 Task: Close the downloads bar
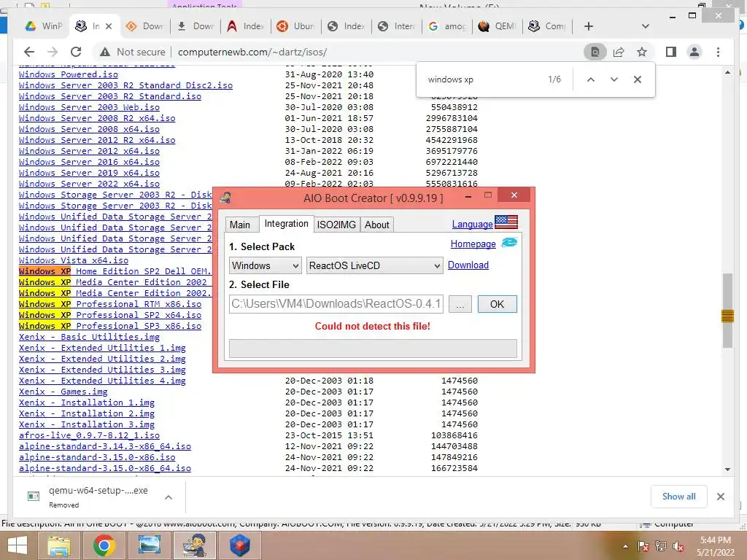[721, 497]
